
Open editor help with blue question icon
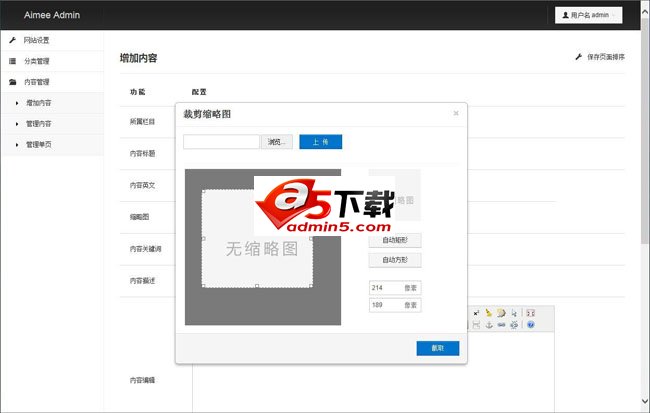(x=531, y=325)
